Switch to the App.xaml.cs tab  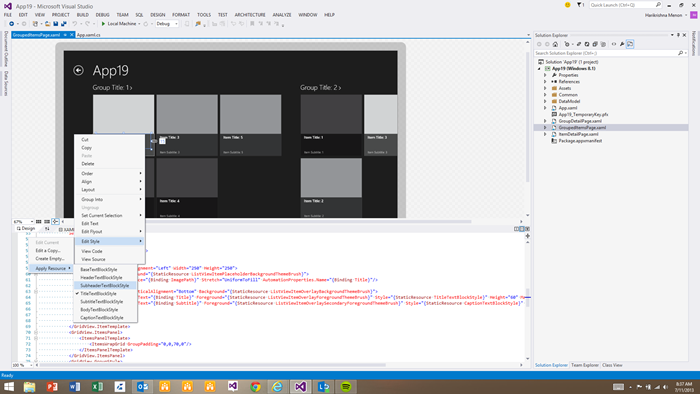tap(88, 35)
